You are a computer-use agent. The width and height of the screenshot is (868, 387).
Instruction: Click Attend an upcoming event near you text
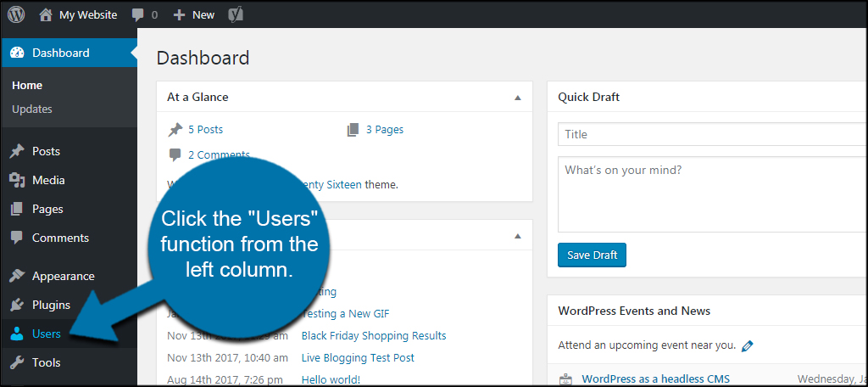[x=647, y=346]
